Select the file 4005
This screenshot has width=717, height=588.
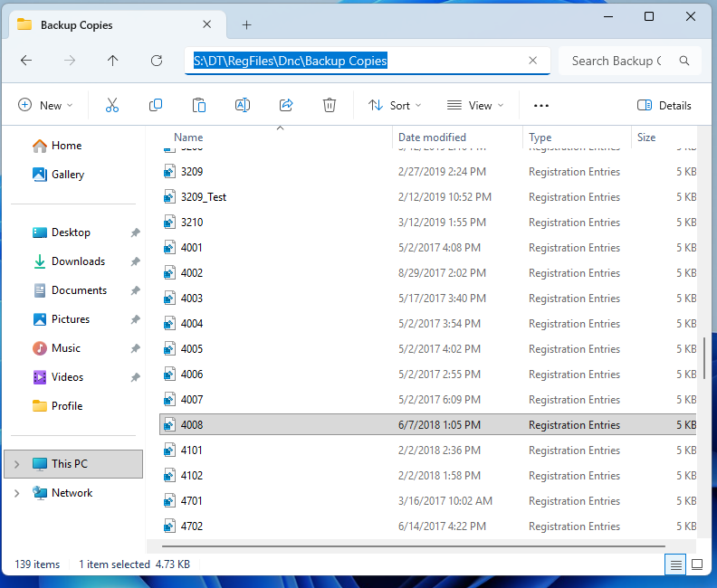(x=192, y=349)
